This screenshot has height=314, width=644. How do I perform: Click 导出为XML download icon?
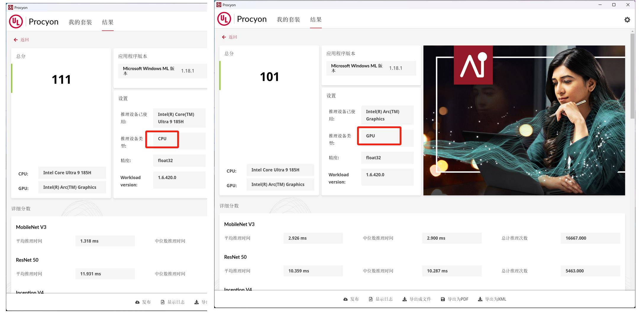pyautogui.click(x=480, y=299)
